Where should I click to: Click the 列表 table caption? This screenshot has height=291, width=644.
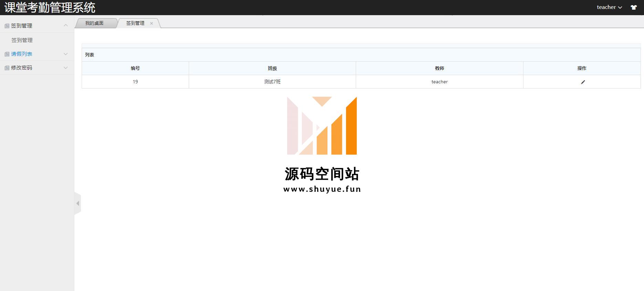click(x=90, y=55)
